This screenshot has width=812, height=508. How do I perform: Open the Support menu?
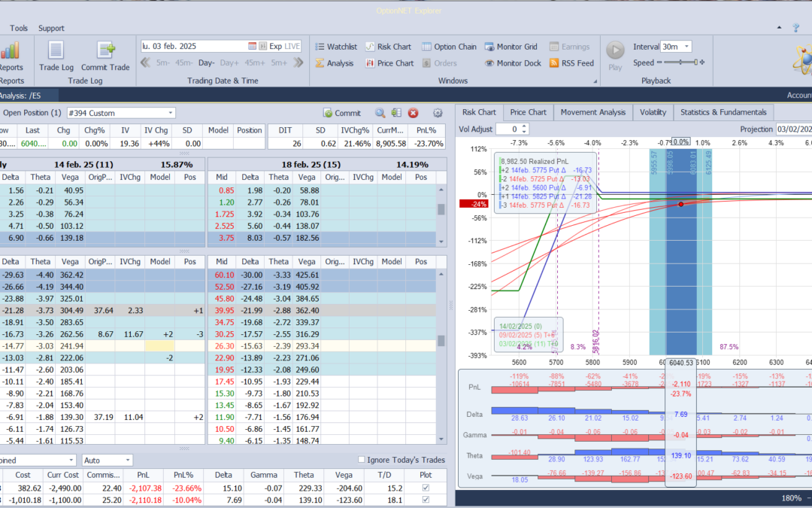51,29
